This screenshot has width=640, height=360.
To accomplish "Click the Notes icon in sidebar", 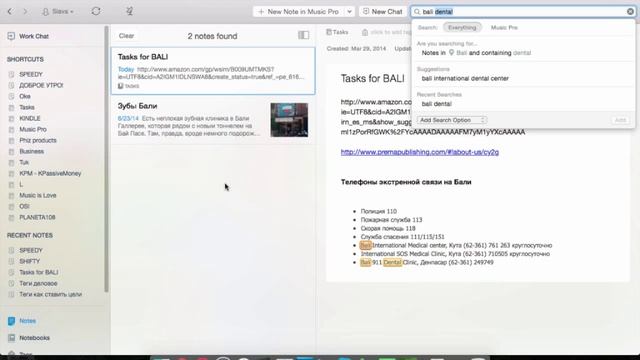I will point(11,321).
